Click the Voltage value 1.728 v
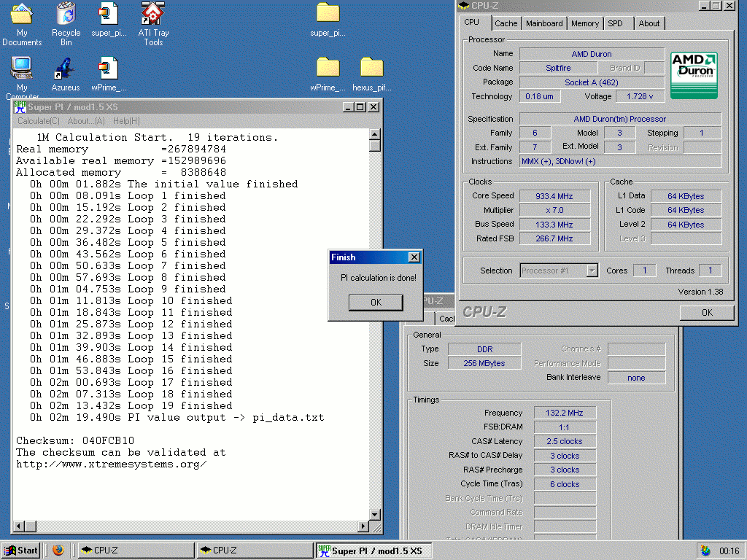Viewport: 747px width, 560px height. (640, 96)
